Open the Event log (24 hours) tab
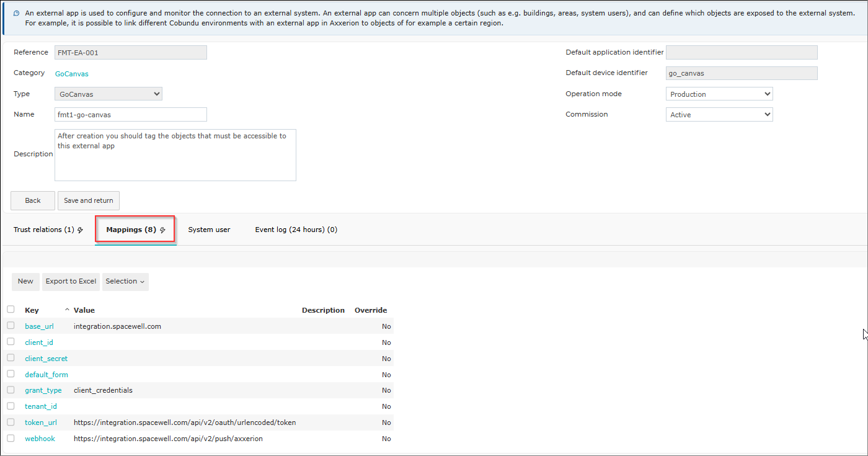Image resolution: width=868 pixels, height=456 pixels. (296, 230)
